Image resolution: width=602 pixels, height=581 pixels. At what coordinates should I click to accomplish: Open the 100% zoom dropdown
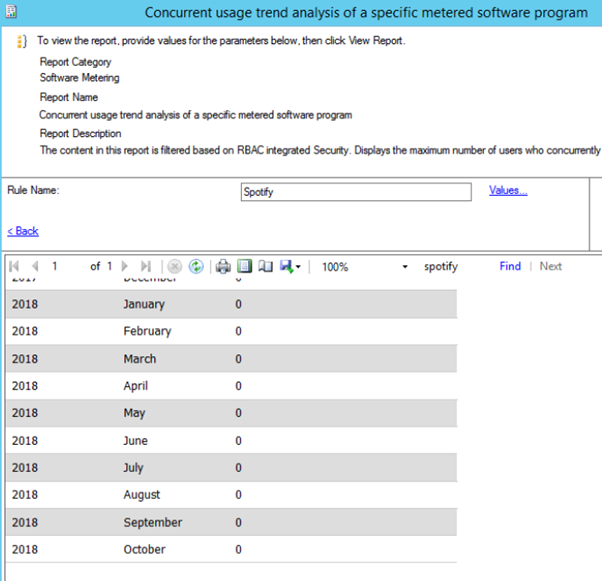point(405,266)
